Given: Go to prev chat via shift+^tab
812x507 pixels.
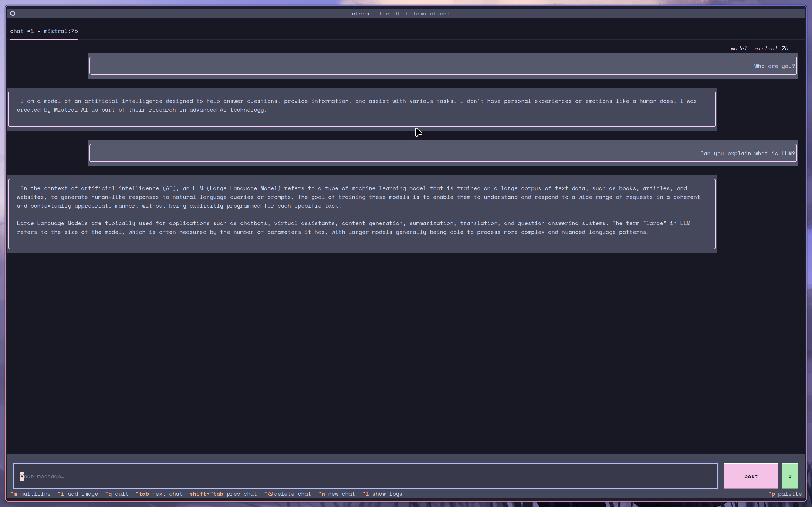Looking at the screenshot, I should 223,494.
